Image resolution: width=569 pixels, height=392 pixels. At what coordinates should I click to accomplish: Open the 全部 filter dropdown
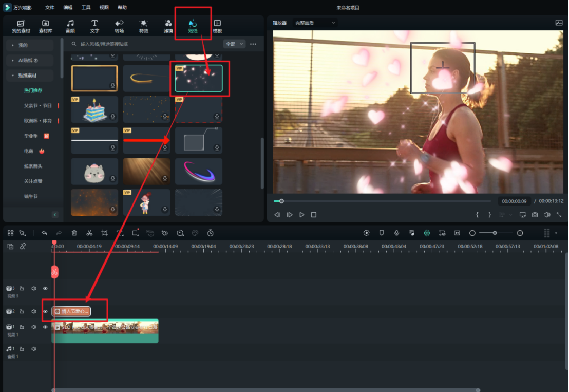click(234, 44)
